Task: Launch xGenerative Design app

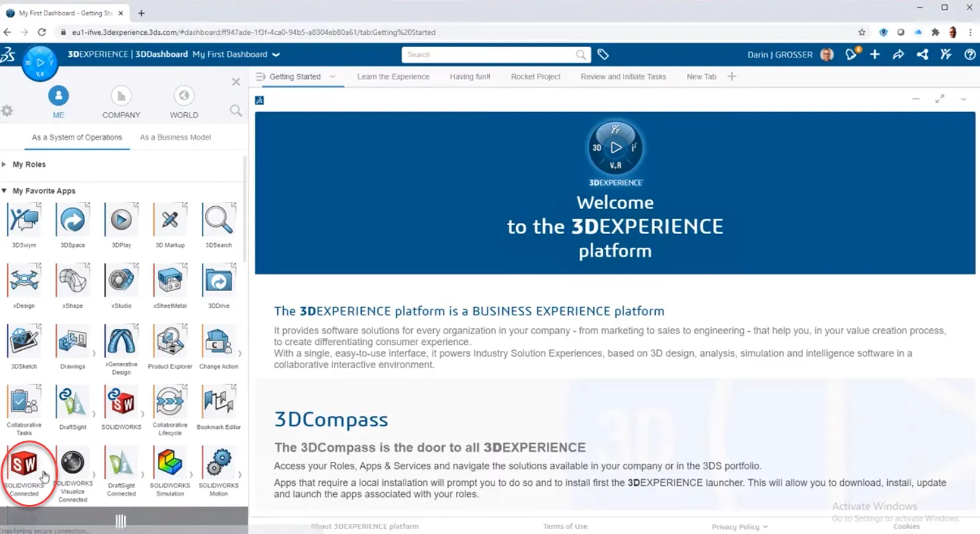Action: 121,341
